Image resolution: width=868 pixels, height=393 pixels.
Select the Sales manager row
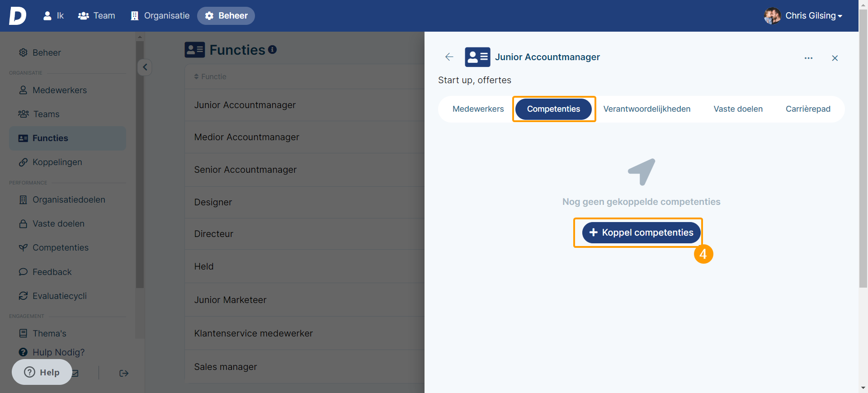(305, 367)
